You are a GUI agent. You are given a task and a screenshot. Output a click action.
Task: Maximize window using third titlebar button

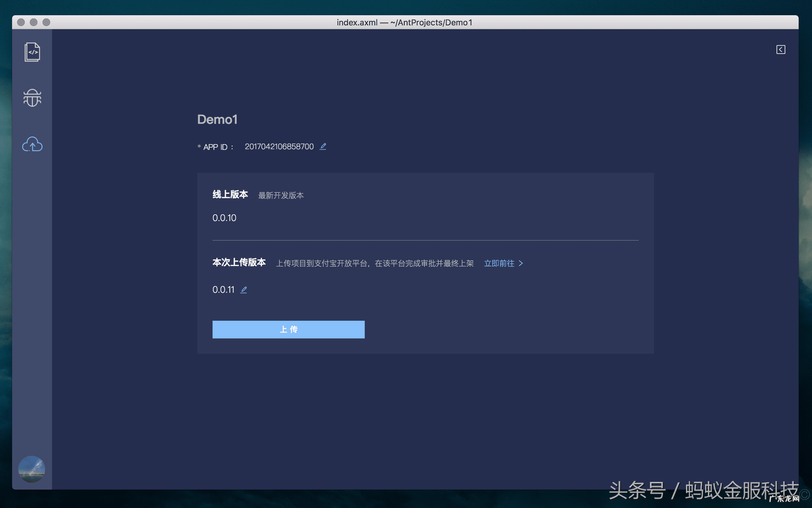point(46,22)
